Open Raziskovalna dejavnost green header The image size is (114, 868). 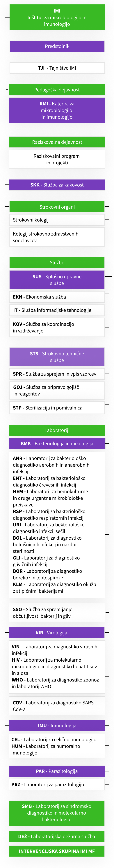point(57,142)
